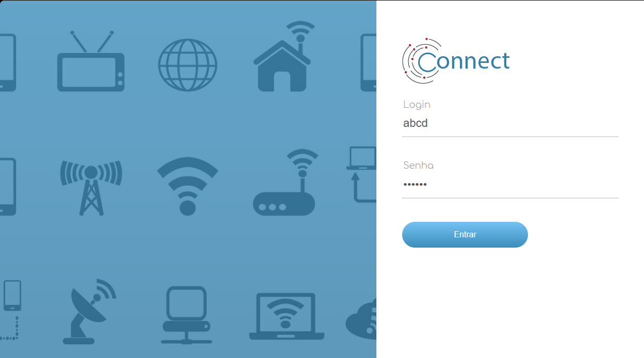The height and width of the screenshot is (358, 644).
Task: Click the television with antenna icon
Action: pos(91,61)
